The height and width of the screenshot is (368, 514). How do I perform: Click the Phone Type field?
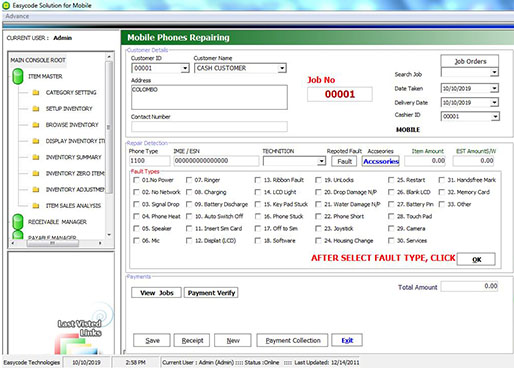click(149, 161)
